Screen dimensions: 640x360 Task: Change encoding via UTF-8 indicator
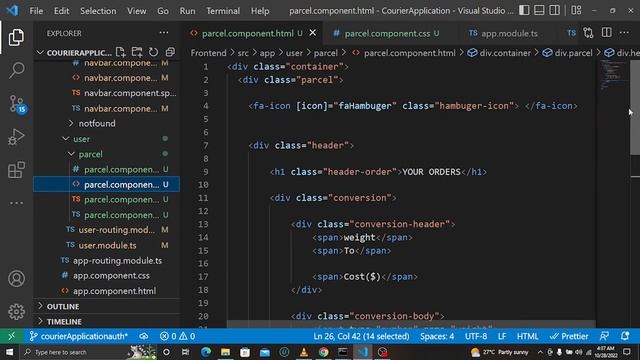(x=476, y=336)
